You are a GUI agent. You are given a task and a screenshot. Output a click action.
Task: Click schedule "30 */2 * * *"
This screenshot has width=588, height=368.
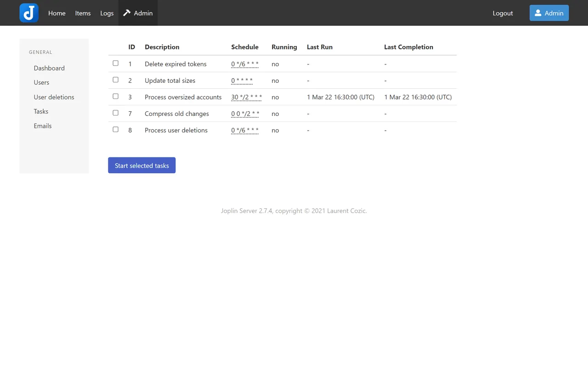click(x=247, y=97)
